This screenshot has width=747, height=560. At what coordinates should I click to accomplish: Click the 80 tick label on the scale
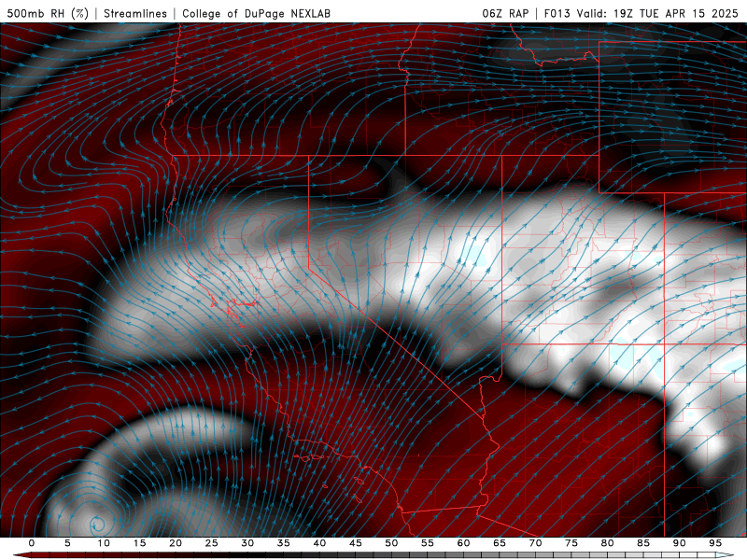pyautogui.click(x=607, y=543)
